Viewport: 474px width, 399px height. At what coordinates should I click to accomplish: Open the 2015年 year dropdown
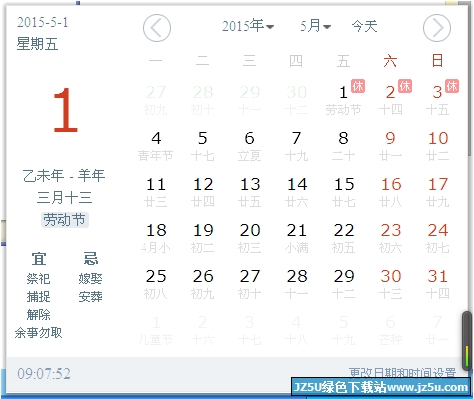248,26
